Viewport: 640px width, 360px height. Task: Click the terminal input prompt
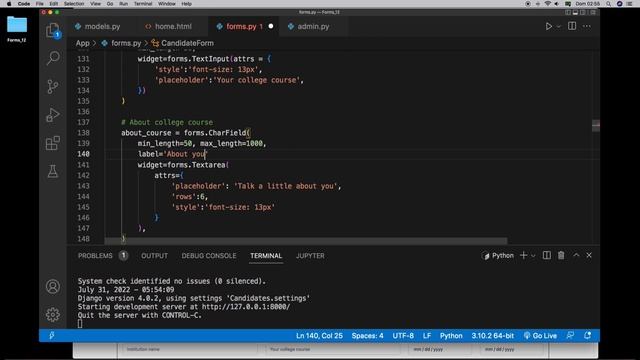(80, 324)
